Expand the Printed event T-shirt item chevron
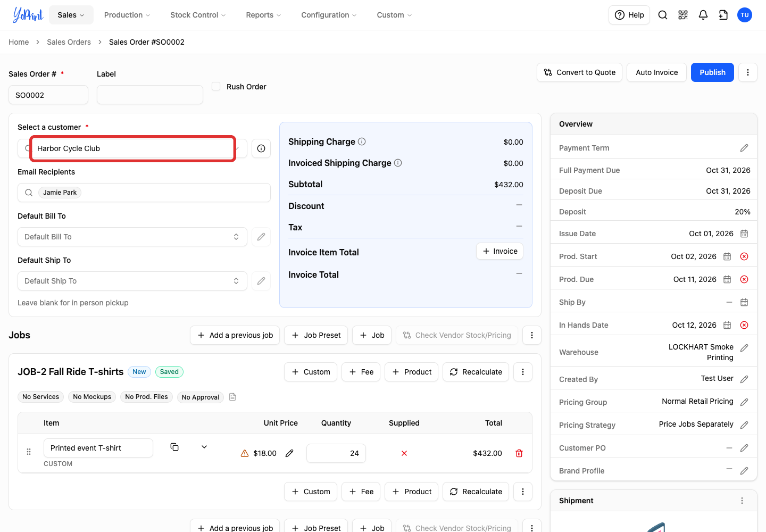This screenshot has height=532, width=766. (x=204, y=447)
